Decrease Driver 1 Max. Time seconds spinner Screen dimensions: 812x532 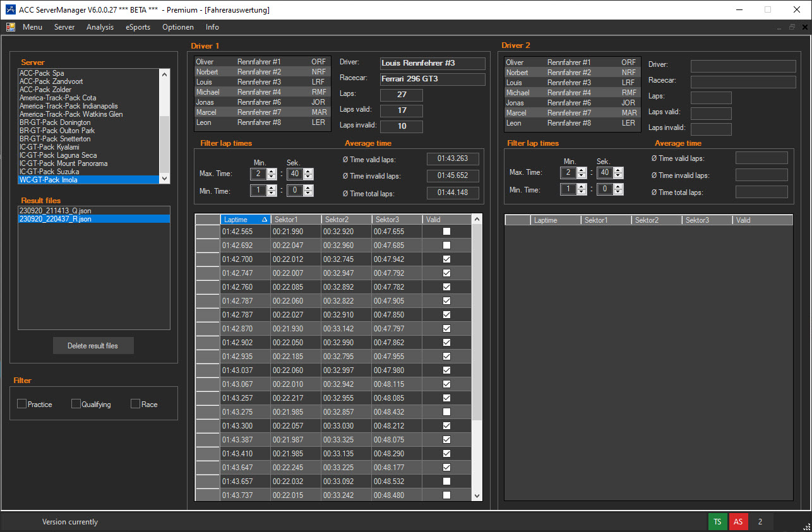click(307, 177)
